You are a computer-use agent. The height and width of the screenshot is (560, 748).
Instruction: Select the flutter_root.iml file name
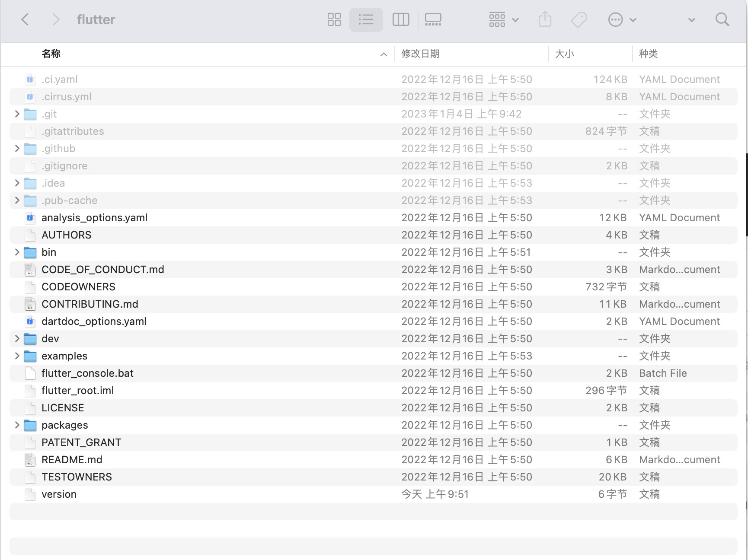point(78,391)
